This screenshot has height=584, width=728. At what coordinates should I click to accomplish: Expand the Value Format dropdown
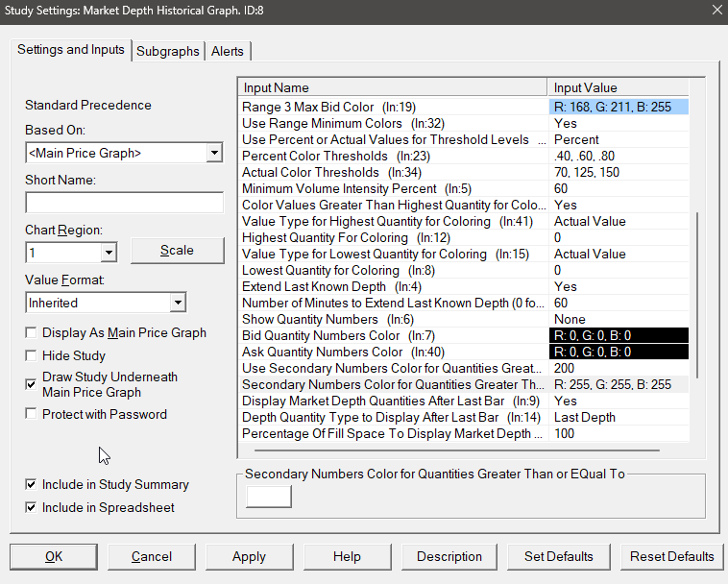pos(177,303)
